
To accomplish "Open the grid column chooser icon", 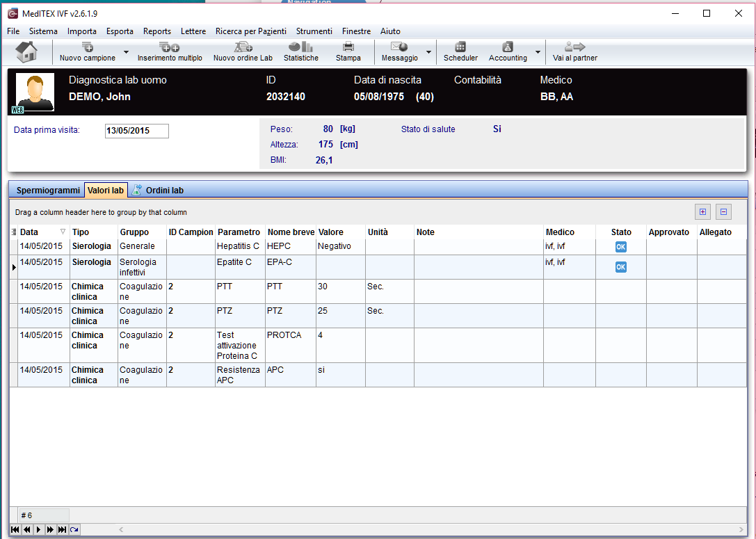I will coord(13,232).
